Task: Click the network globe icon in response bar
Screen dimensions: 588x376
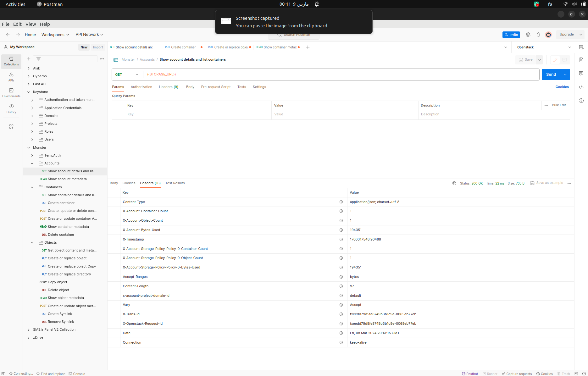Action: click(454, 183)
